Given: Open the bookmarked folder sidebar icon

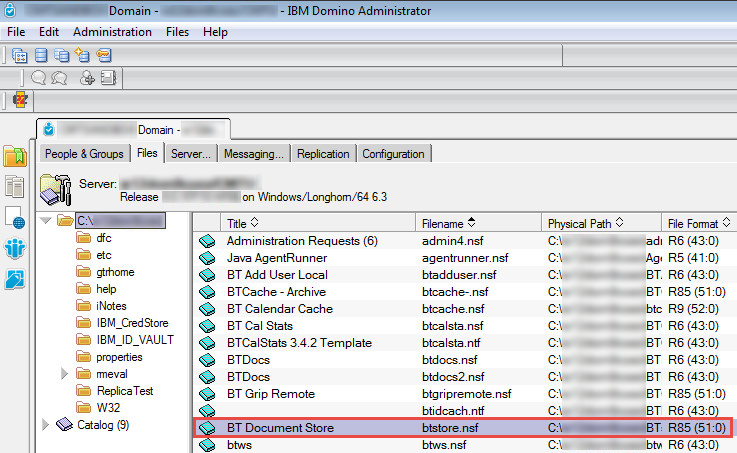Looking at the screenshot, I should tap(15, 156).
